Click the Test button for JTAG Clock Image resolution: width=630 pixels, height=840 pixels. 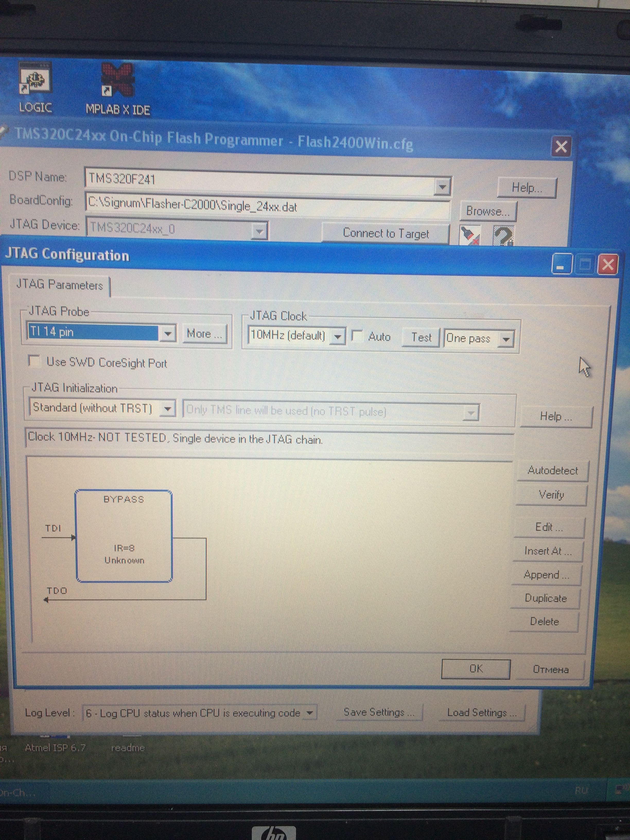point(422,337)
